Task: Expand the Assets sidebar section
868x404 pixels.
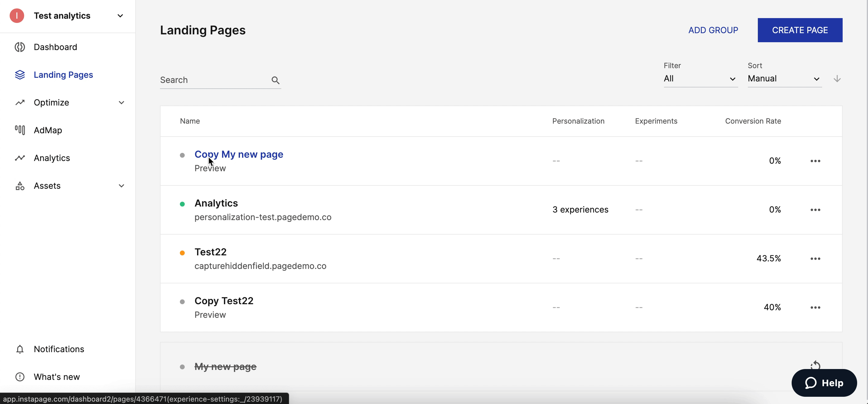Action: [121, 186]
